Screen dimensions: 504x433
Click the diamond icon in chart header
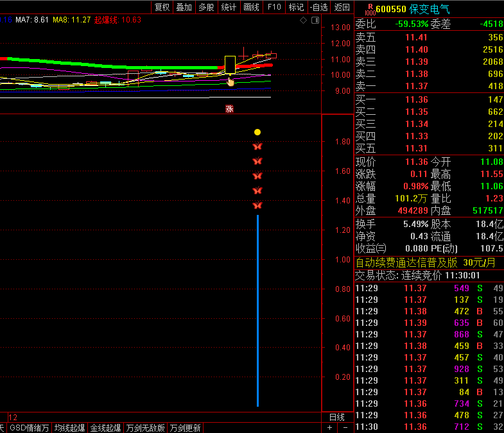pos(304,21)
